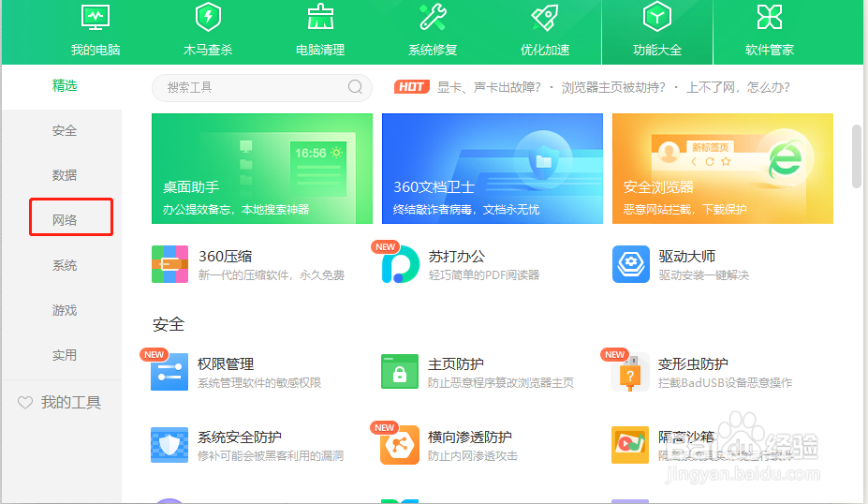Image resolution: width=868 pixels, height=504 pixels.
Task: Click the HOT badge label
Action: 412,87
